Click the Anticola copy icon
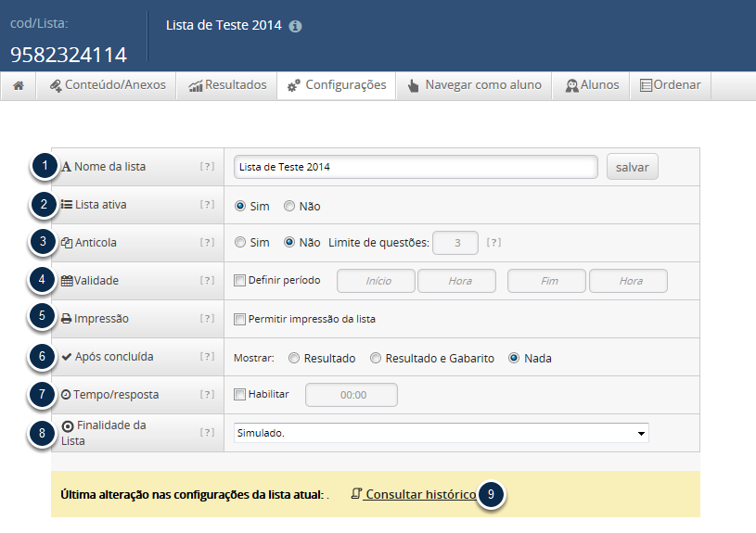The width and height of the screenshot is (756, 533). click(67, 243)
